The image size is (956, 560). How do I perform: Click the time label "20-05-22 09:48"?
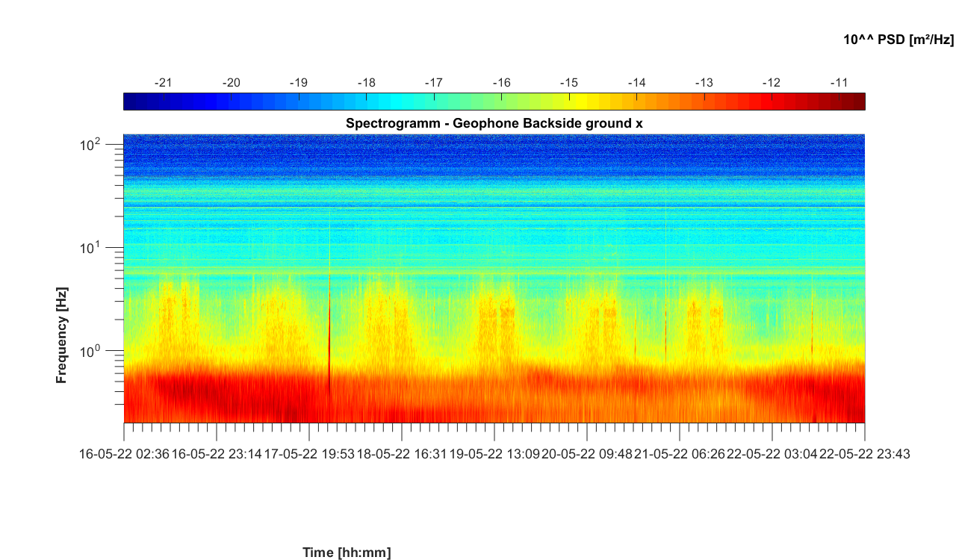coord(586,452)
